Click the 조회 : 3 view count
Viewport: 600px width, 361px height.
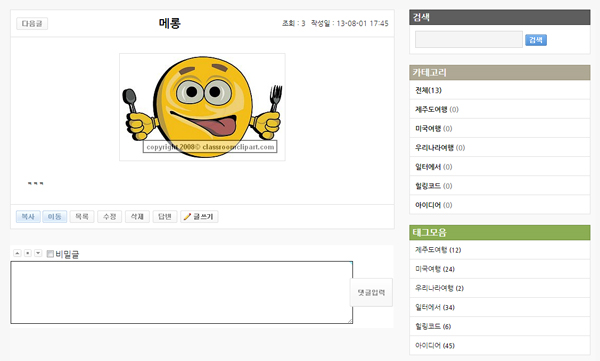coord(293,23)
